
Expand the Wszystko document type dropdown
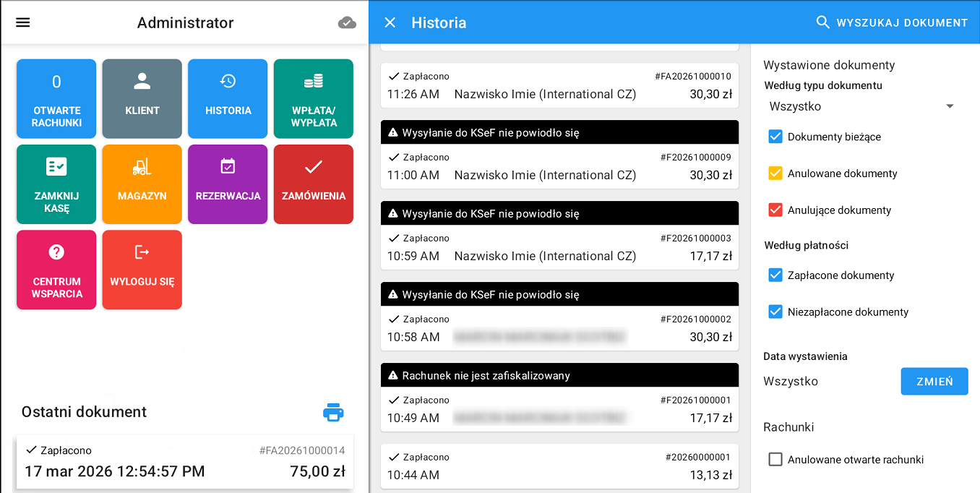pyautogui.click(x=862, y=106)
